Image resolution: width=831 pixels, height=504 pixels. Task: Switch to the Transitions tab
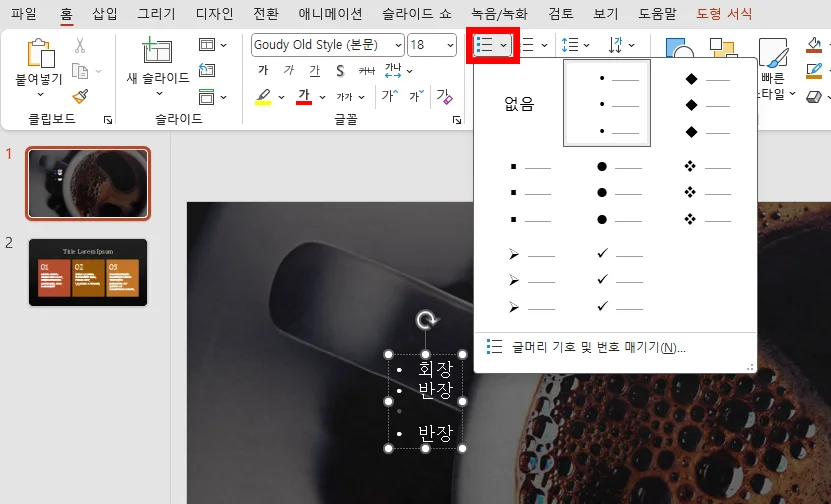coord(266,13)
